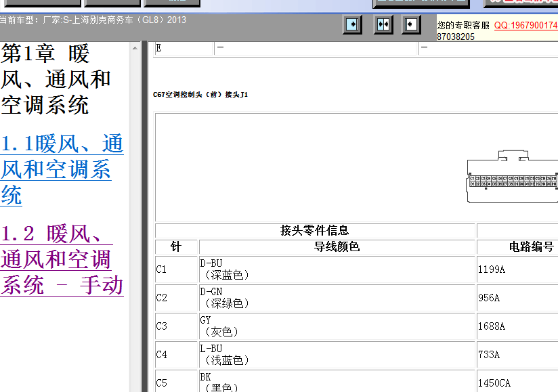Viewport: 558px width, 392px height.
Task: Click the 导线颜色 column header
Action: 337,246
